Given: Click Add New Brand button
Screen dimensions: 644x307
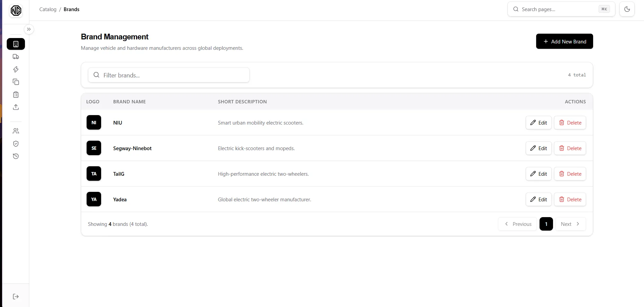Looking at the screenshot, I should [564, 41].
